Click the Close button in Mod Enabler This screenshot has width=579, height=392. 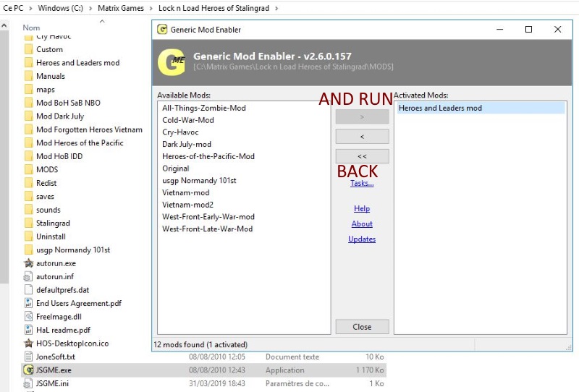click(363, 327)
